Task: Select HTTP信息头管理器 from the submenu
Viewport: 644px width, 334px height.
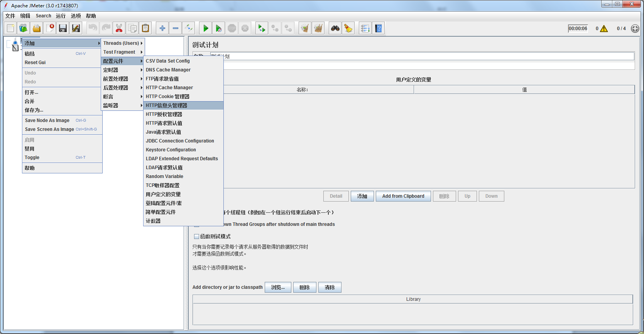Action: (183, 105)
